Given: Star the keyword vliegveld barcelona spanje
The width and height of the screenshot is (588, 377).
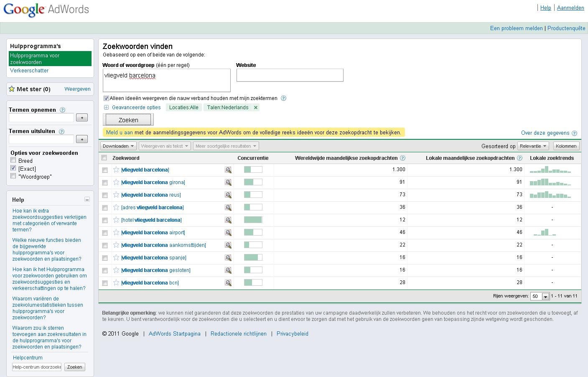Looking at the screenshot, I should pyautogui.click(x=116, y=257).
